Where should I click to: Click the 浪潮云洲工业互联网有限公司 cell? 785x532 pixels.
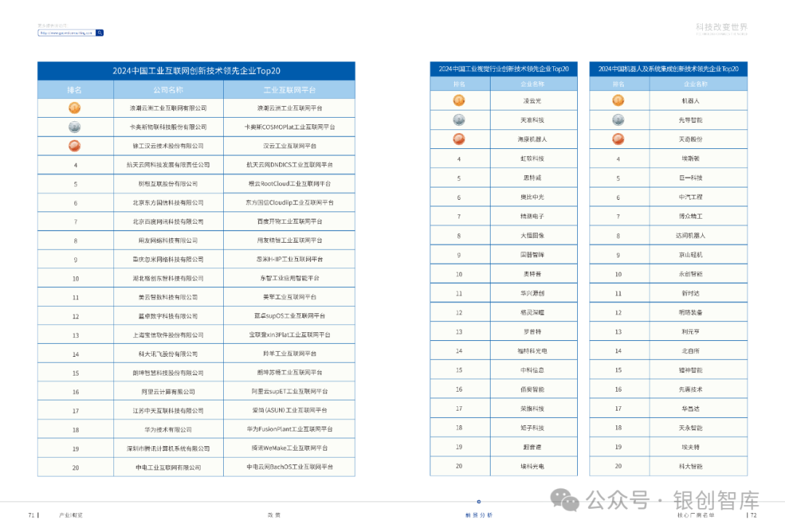click(x=168, y=108)
